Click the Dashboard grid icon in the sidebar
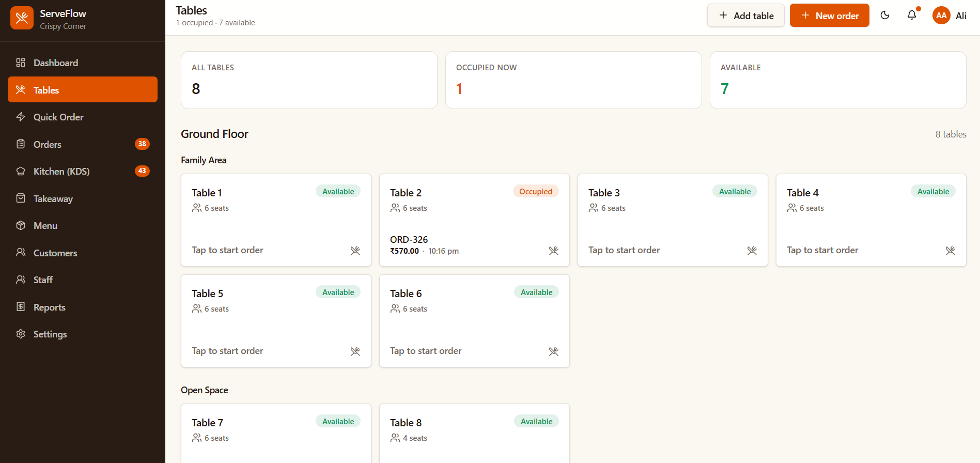Screen dimensions: 980x463 coord(21,63)
